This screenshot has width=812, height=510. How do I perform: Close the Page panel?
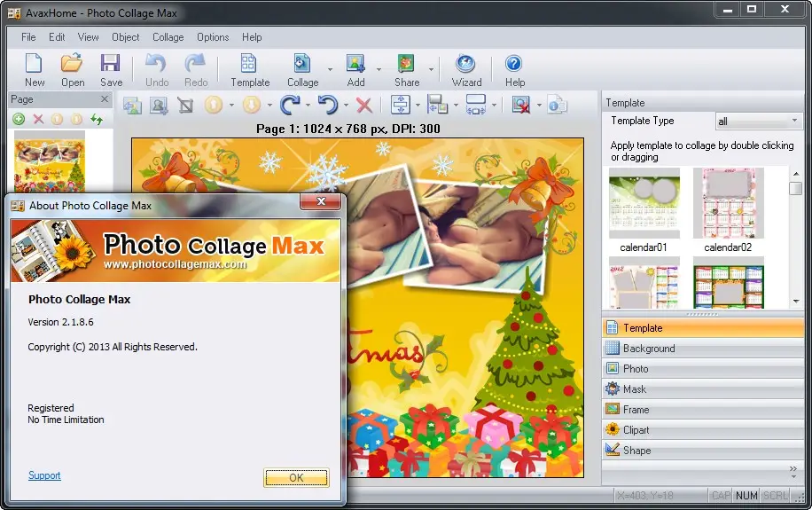pos(105,98)
